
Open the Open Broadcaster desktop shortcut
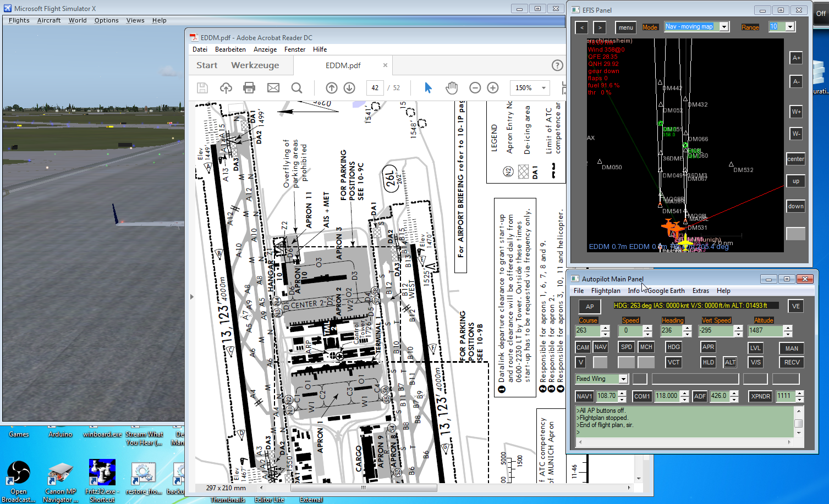point(18,481)
